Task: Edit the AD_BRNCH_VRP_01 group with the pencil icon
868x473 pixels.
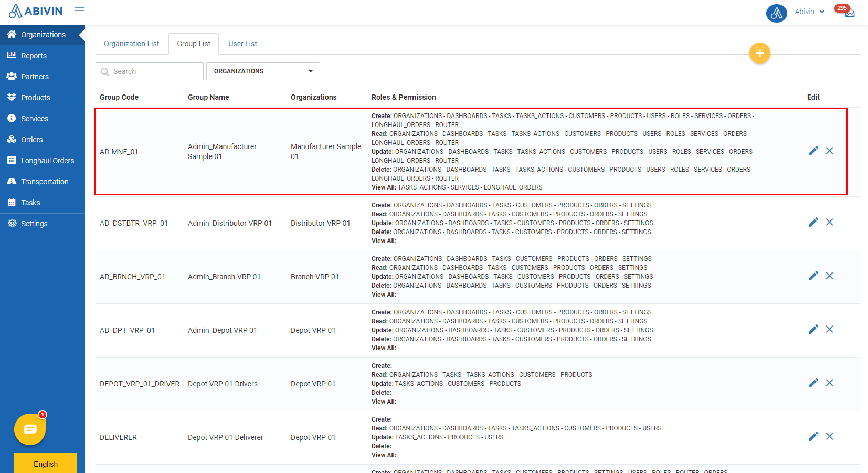Action: coord(813,276)
